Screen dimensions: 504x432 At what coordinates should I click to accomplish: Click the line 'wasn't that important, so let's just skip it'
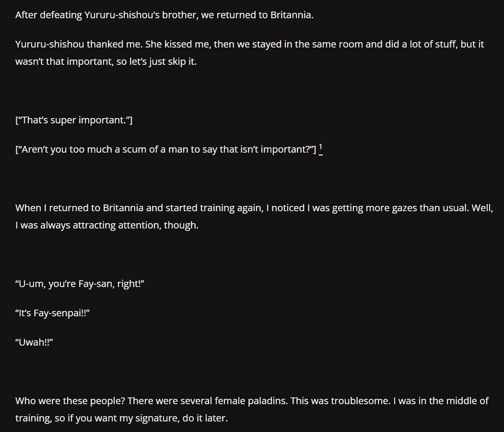106,61
